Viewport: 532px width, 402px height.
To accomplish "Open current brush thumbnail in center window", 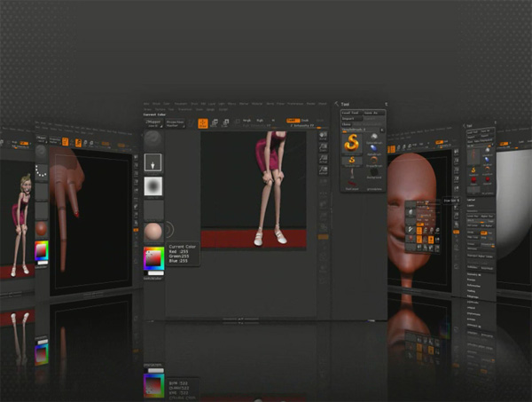I will 153,138.
